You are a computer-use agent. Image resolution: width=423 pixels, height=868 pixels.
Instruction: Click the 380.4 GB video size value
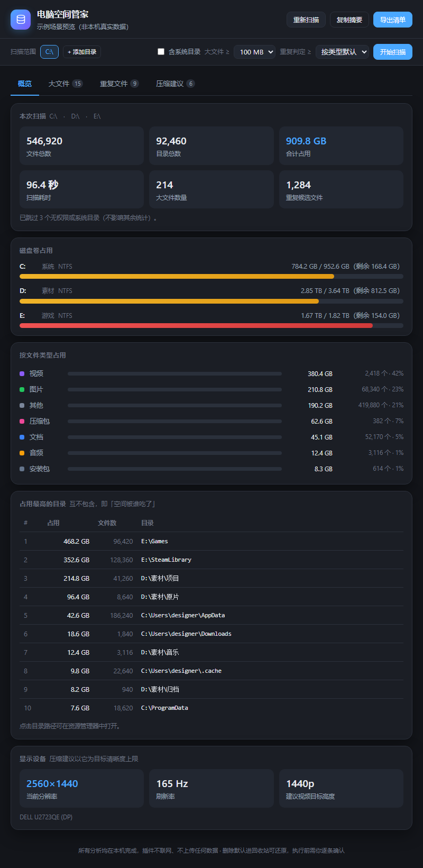[x=320, y=373]
